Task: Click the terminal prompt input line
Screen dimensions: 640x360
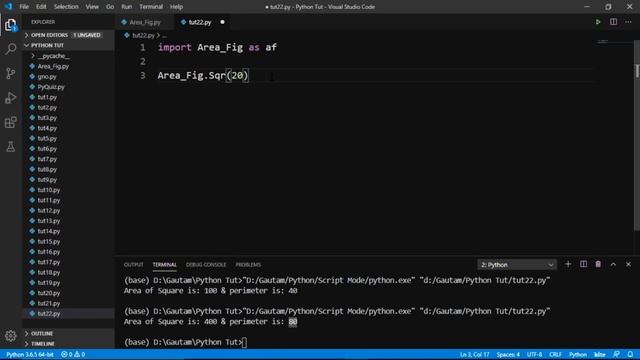Action: (185, 342)
